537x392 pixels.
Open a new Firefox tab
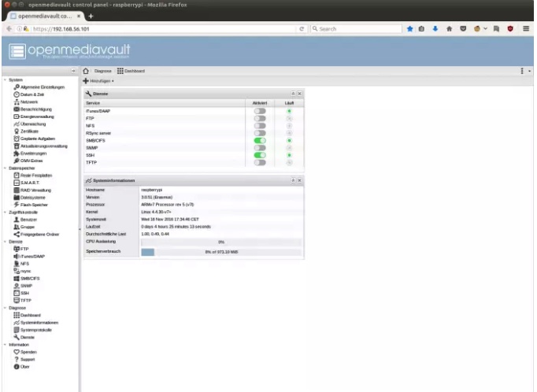click(x=91, y=16)
